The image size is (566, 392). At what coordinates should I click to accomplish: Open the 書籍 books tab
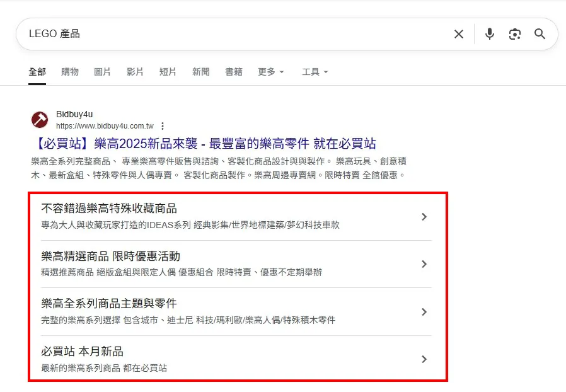point(234,71)
